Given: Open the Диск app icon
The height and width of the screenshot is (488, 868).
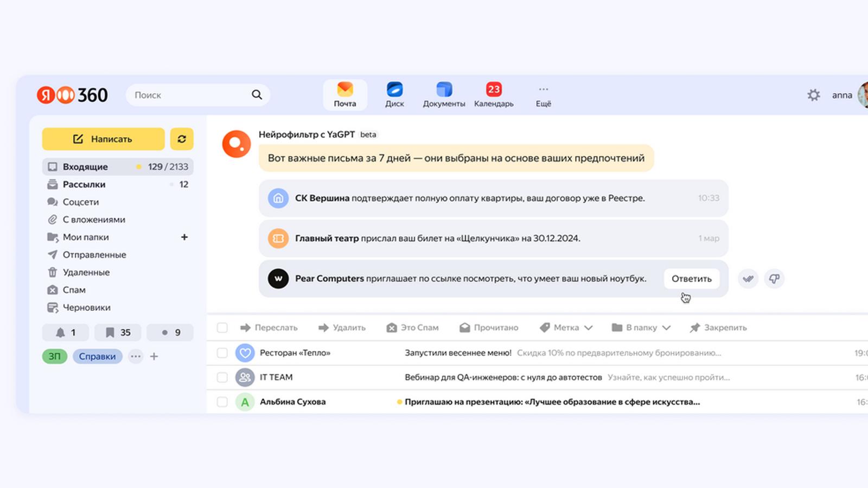Looking at the screenshot, I should pos(394,89).
